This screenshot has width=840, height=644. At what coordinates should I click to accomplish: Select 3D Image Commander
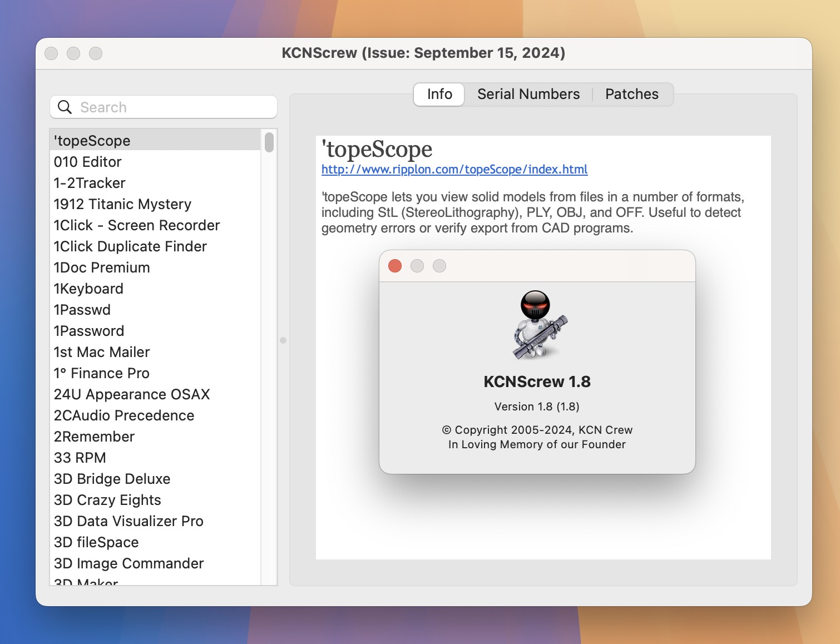coord(155,563)
